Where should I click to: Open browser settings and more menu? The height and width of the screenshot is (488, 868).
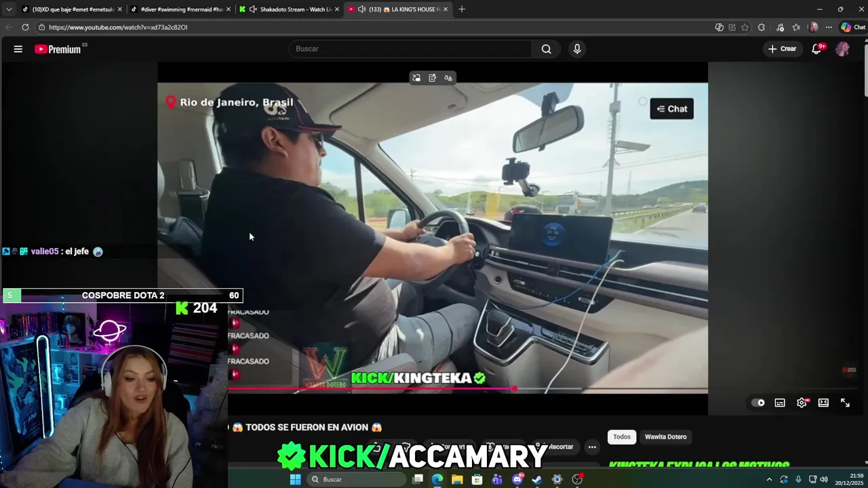[x=829, y=27]
